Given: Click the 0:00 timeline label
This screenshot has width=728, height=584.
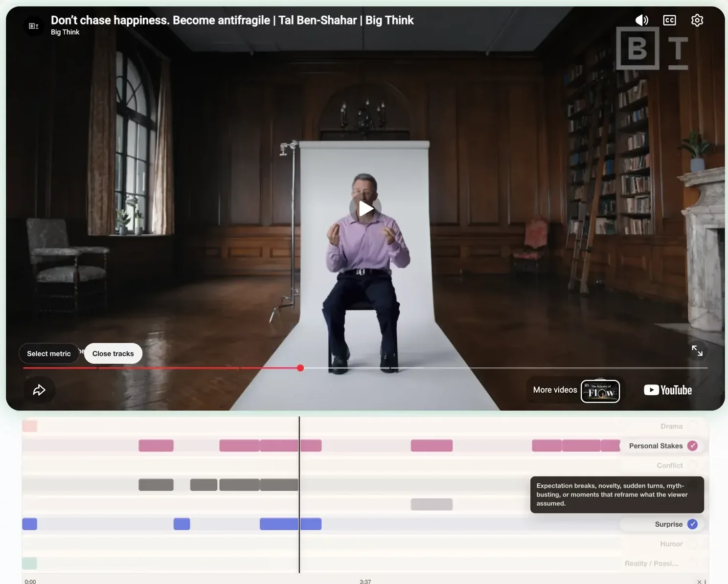Looking at the screenshot, I should coord(30,582).
